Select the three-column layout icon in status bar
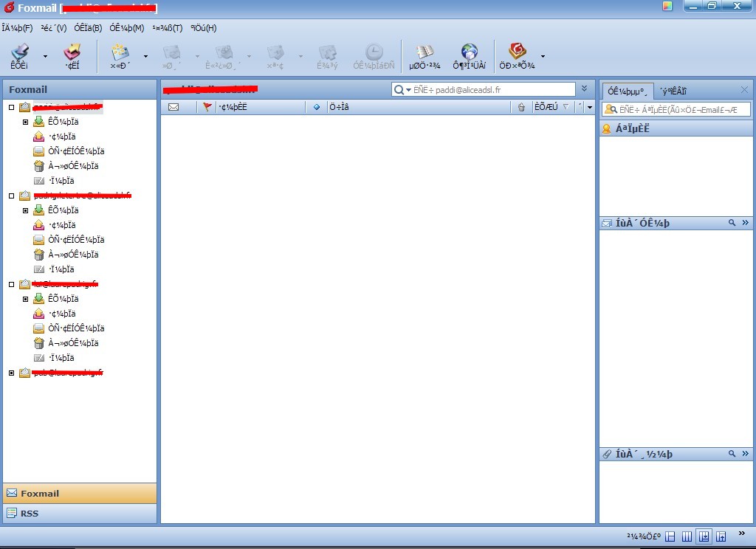Viewport: 756px width, 549px height. (x=687, y=536)
